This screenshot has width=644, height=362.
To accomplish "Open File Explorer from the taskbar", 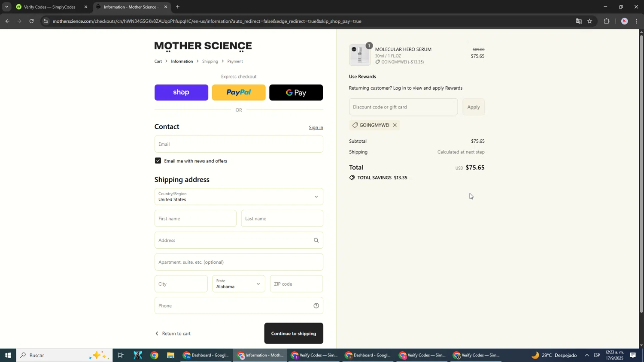I will [x=171, y=355].
